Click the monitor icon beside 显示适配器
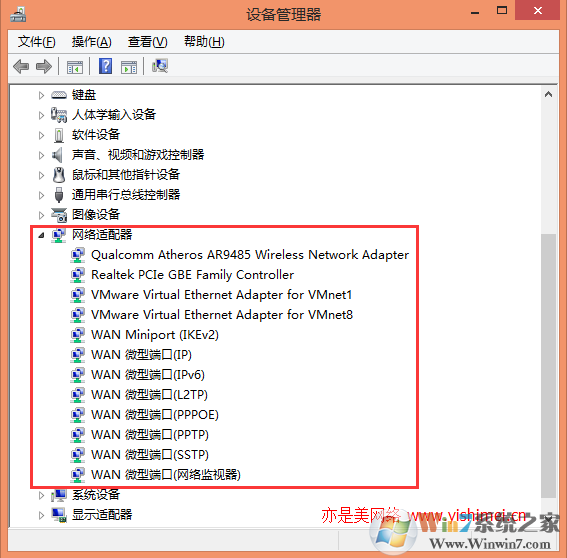Viewport: 567px width, 558px height. 59,515
